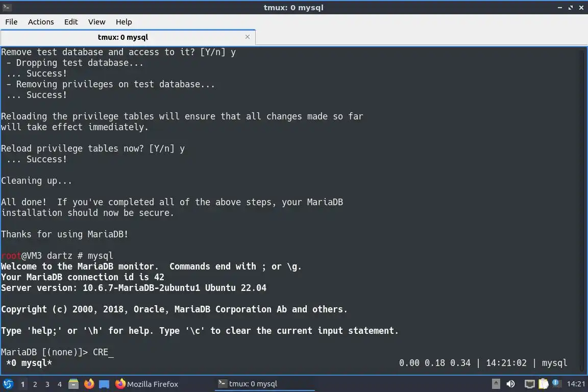Switch to workspace 3

47,384
